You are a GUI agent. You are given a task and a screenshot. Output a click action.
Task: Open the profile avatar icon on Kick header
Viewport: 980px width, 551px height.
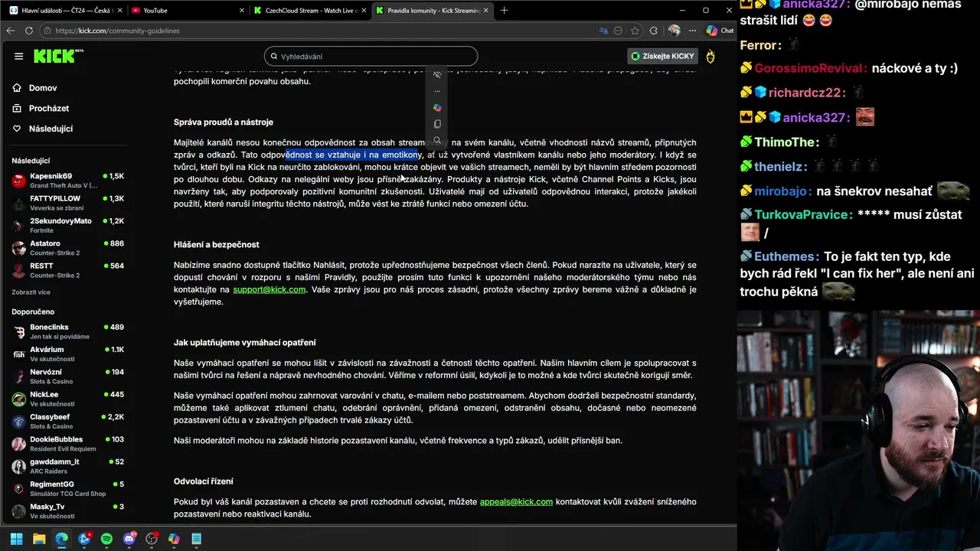(710, 56)
